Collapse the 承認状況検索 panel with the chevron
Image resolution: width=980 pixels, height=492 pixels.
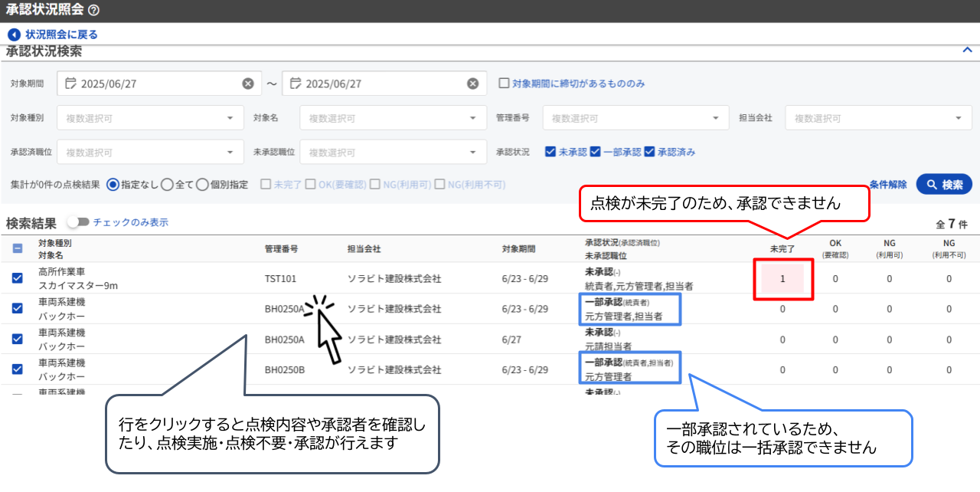pyautogui.click(x=966, y=48)
